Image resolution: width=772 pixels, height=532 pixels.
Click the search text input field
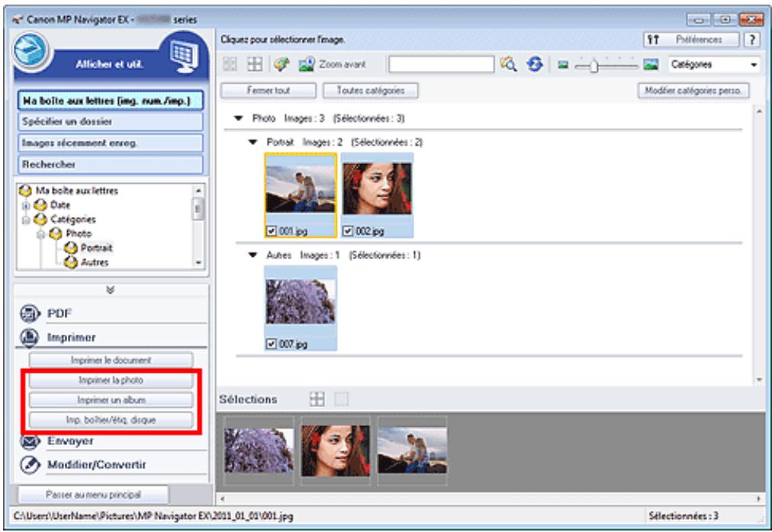click(x=441, y=64)
